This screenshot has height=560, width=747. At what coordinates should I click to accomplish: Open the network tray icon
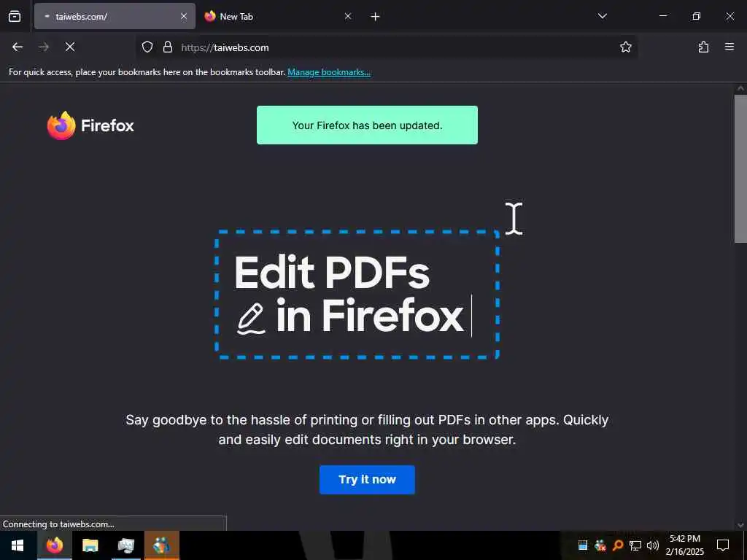click(635, 545)
